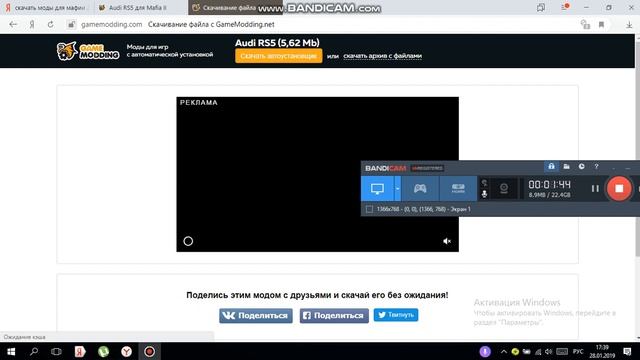Switch keyboard language РУС
This screenshot has height=360, width=640.
point(578,351)
